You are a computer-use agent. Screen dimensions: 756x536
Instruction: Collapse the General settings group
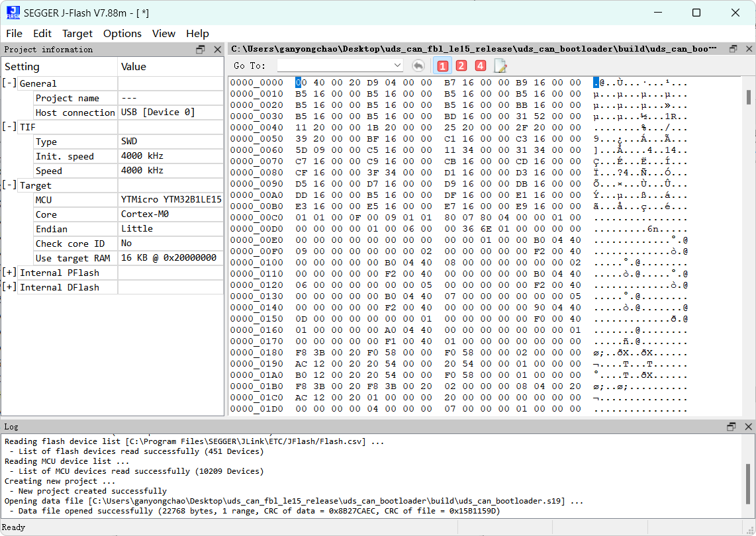(x=10, y=83)
